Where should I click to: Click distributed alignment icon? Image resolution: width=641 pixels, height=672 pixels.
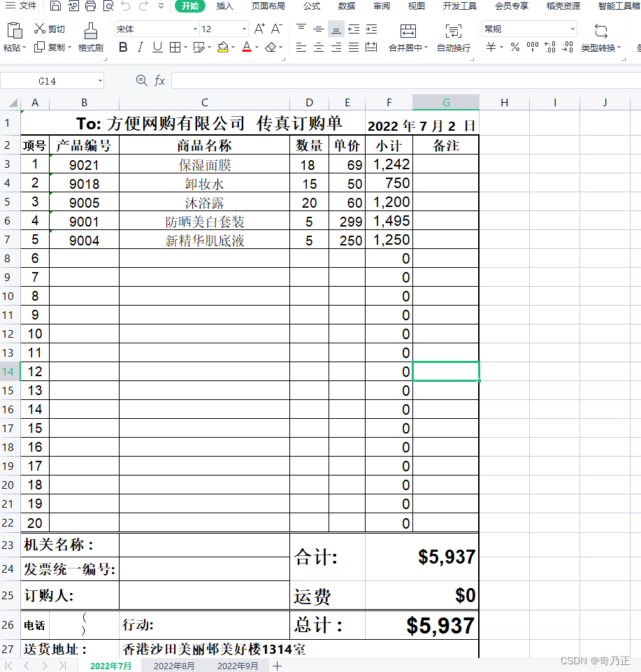pos(371,47)
